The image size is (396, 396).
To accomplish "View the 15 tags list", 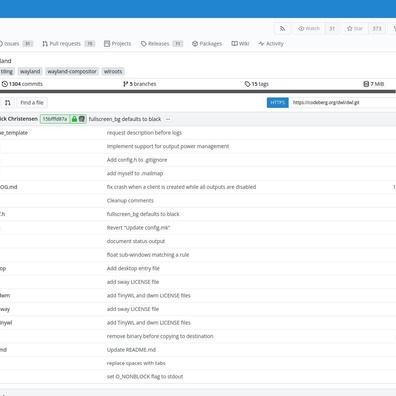I will [x=257, y=84].
